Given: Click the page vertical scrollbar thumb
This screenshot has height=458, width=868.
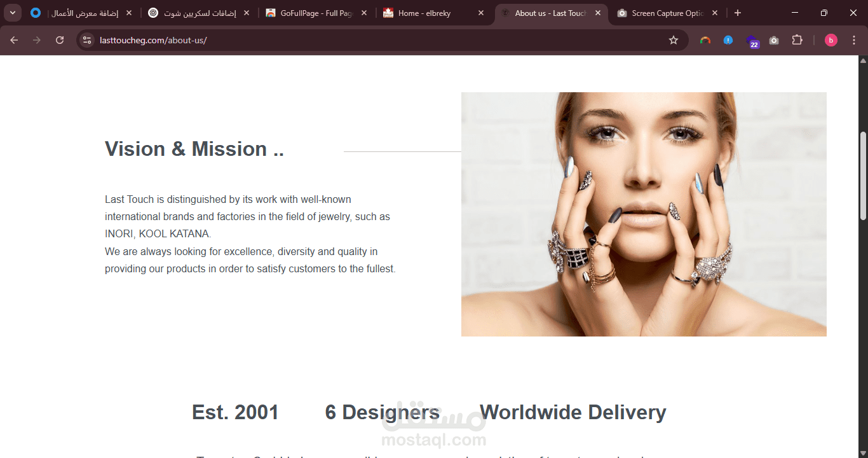Looking at the screenshot, I should [x=863, y=176].
